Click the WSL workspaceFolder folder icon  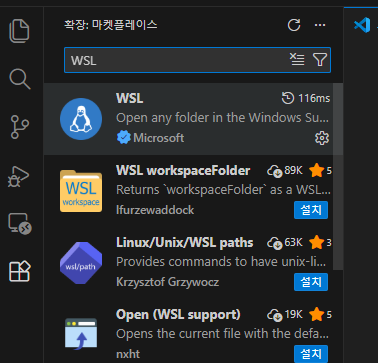coord(81,191)
